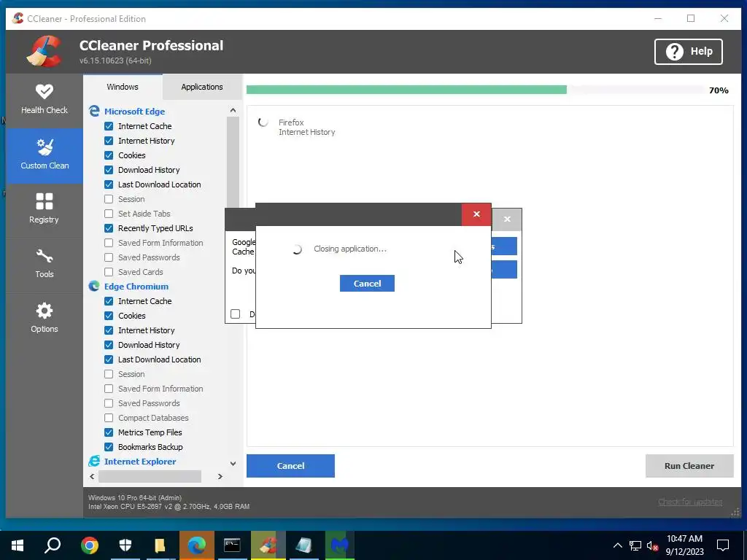Screen dimensions: 747x560
Task: Open the Registry cleaner section
Action: click(x=44, y=209)
